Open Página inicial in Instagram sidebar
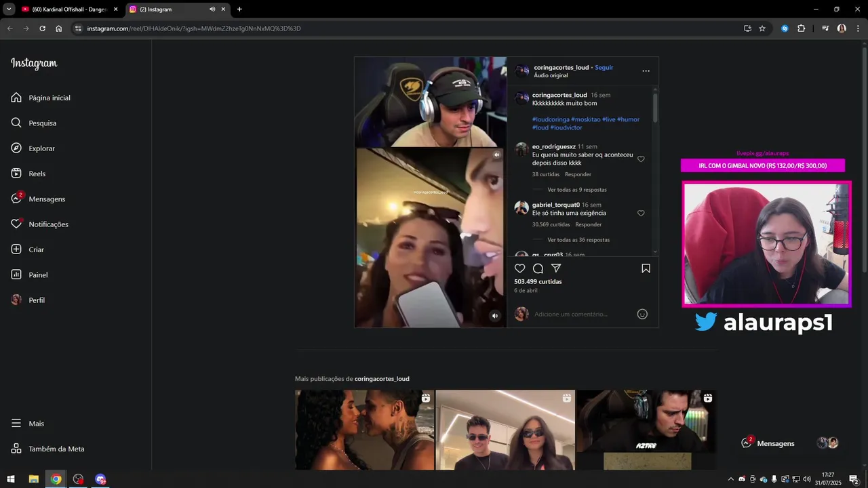The image size is (868, 488). tap(41, 98)
